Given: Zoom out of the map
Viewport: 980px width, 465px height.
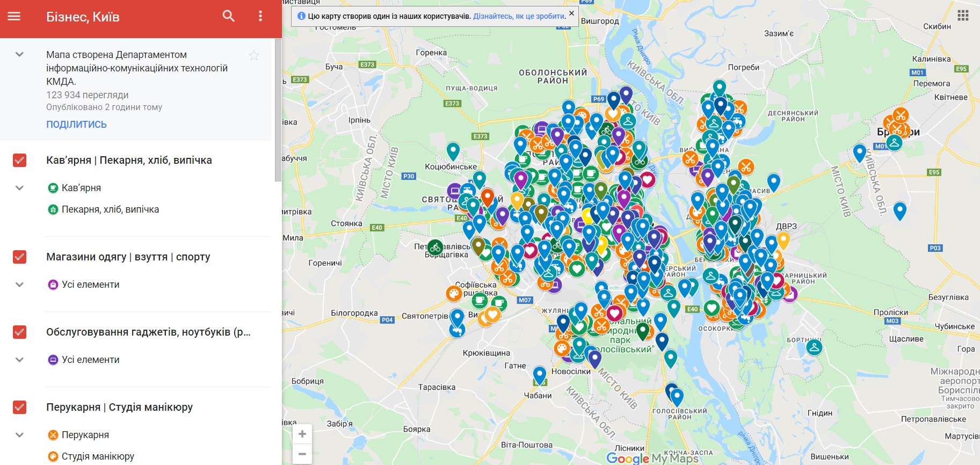Looking at the screenshot, I should coord(302,454).
